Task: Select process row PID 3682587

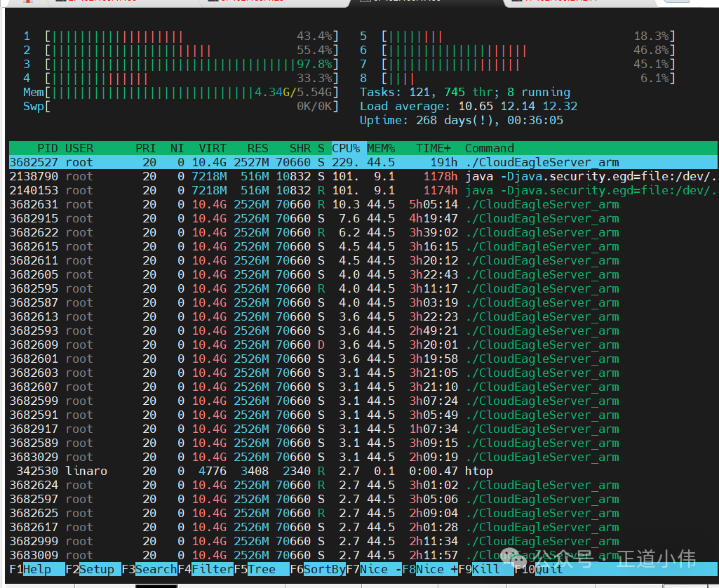Action: [x=363, y=302]
